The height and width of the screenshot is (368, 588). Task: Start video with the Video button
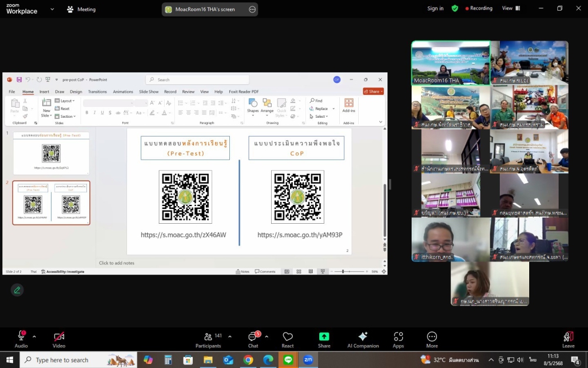59,339
